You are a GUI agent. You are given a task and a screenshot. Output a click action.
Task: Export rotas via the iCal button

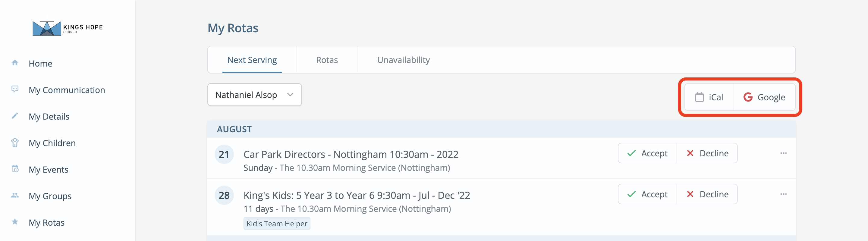(709, 97)
